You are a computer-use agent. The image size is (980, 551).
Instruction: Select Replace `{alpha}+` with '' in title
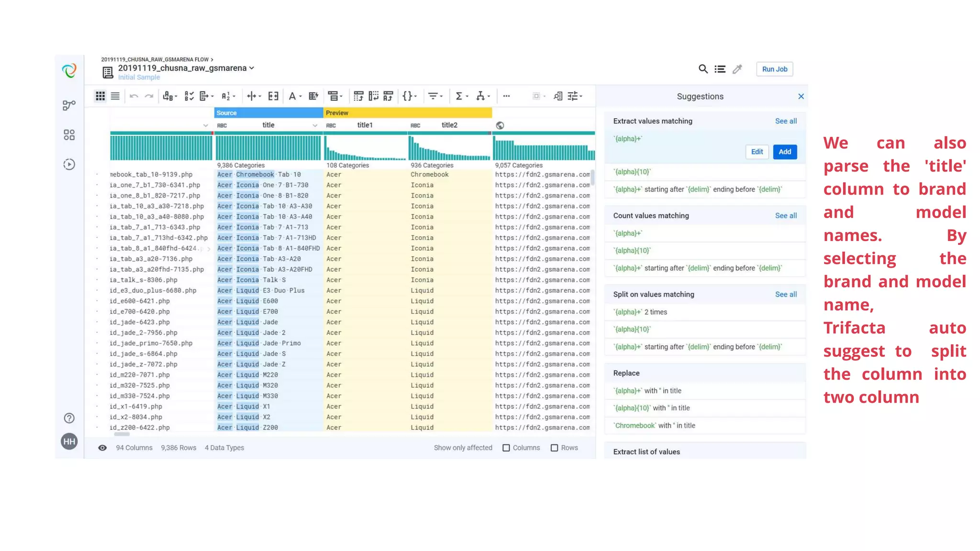[x=705, y=391]
